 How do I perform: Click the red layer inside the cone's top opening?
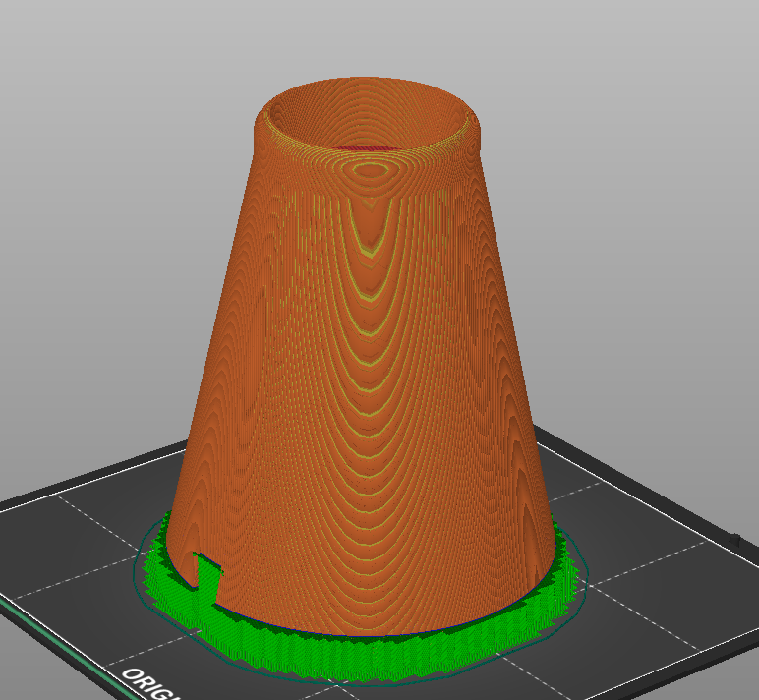(367, 147)
